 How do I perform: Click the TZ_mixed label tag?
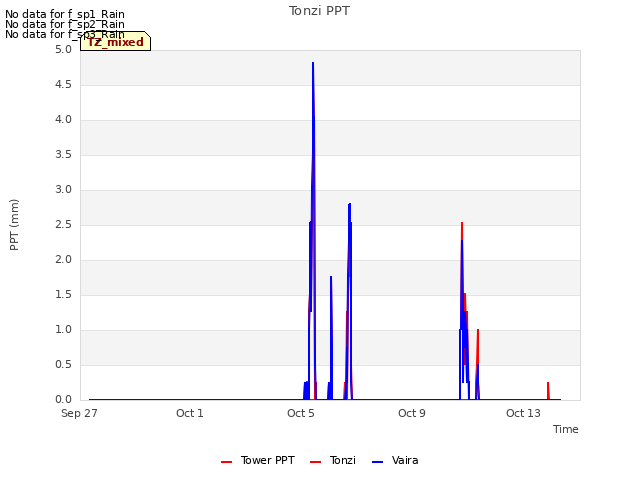pos(116,41)
